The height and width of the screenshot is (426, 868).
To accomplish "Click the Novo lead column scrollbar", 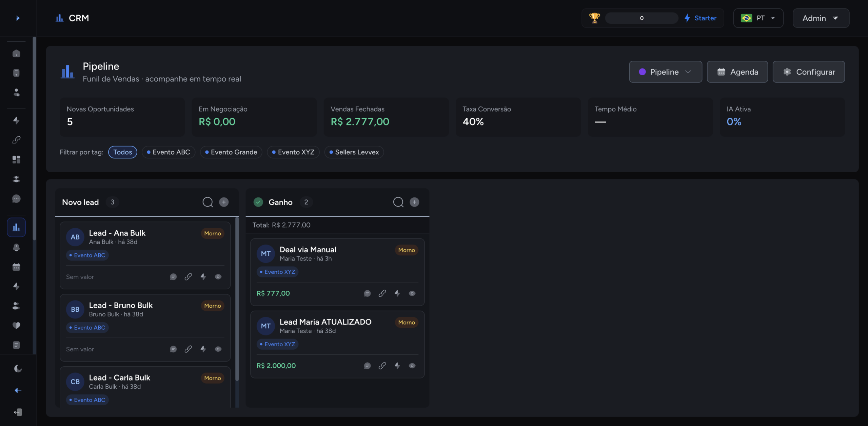I will pyautogui.click(x=237, y=298).
